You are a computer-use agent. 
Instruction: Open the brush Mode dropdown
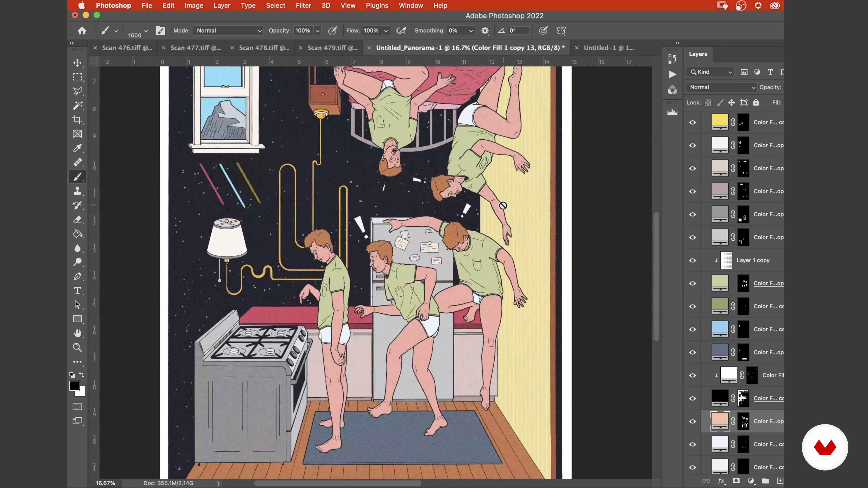229,31
